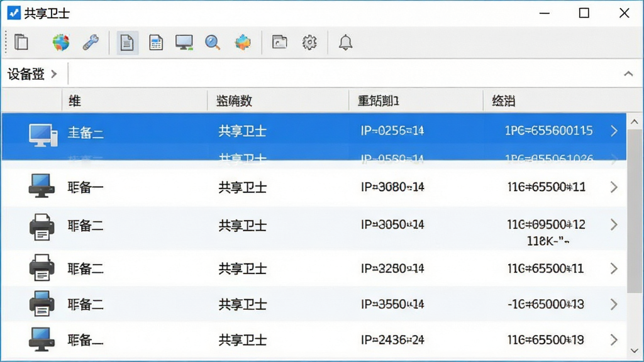Click the notification bell icon
Viewport: 644px width, 362px height.
[345, 42]
